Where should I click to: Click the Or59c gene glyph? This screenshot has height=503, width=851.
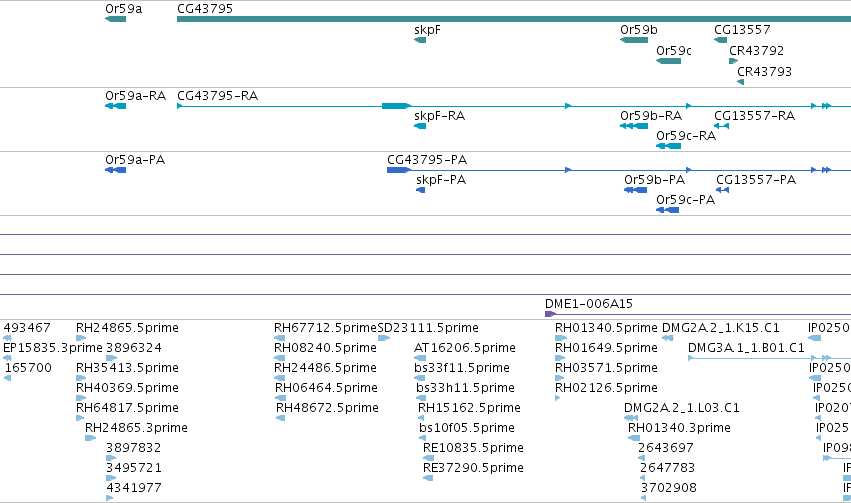[x=669, y=61]
